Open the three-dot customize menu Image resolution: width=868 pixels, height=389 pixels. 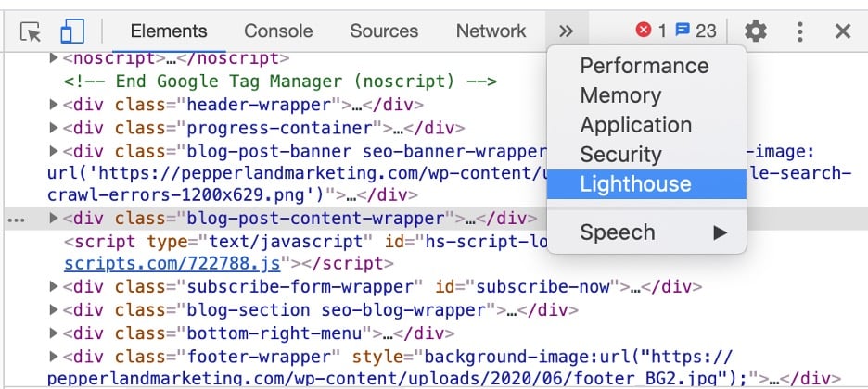click(x=800, y=31)
